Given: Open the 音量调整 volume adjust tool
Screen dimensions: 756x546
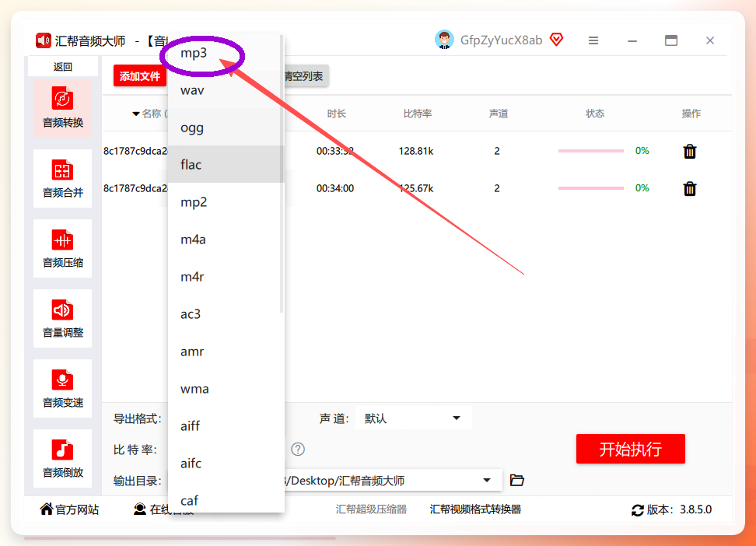Looking at the screenshot, I should point(63,318).
